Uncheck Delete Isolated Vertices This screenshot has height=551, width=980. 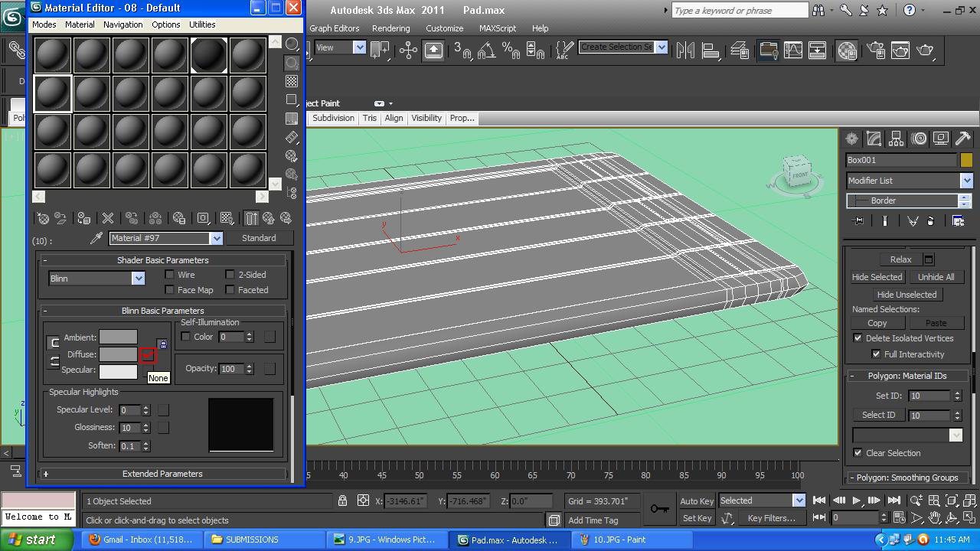[857, 338]
